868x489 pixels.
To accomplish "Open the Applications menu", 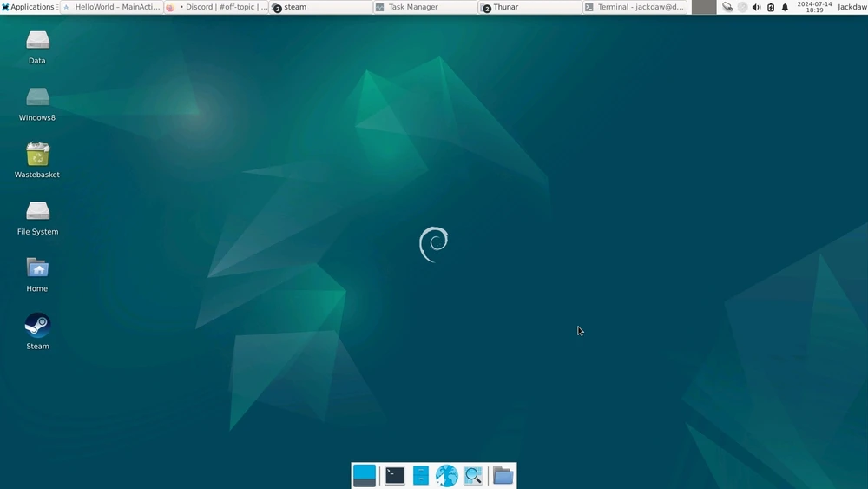I will coord(29,7).
